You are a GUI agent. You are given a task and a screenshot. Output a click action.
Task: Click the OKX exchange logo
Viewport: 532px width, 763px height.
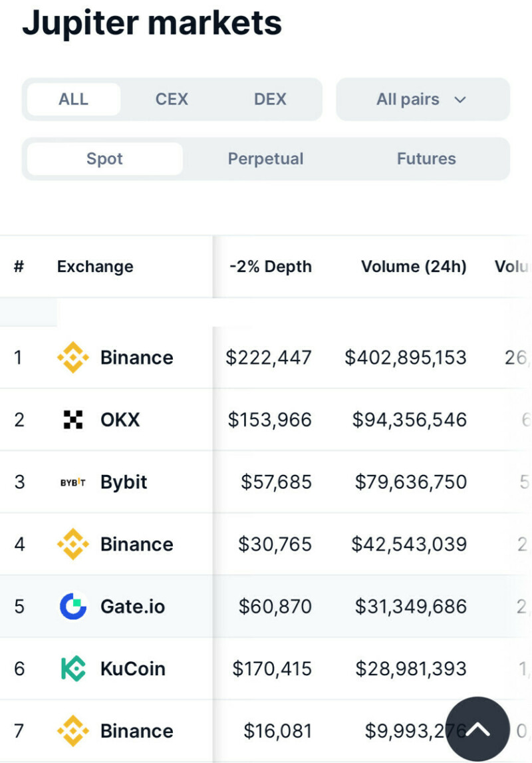(72, 420)
